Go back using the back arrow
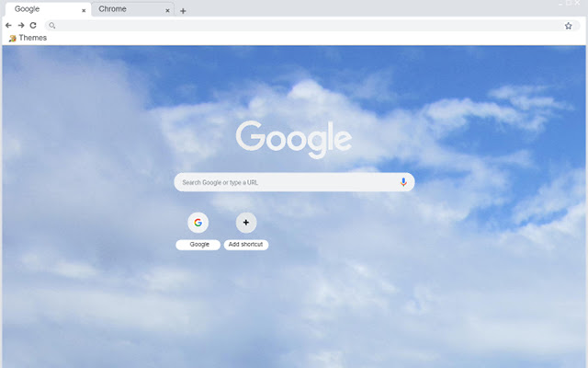This screenshot has width=588, height=368. click(8, 25)
